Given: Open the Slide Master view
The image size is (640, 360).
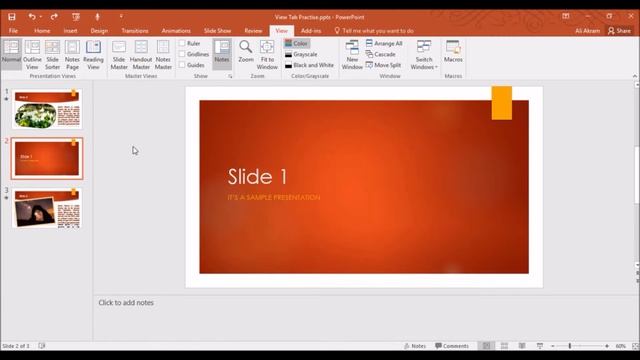Looking at the screenshot, I should [119, 55].
